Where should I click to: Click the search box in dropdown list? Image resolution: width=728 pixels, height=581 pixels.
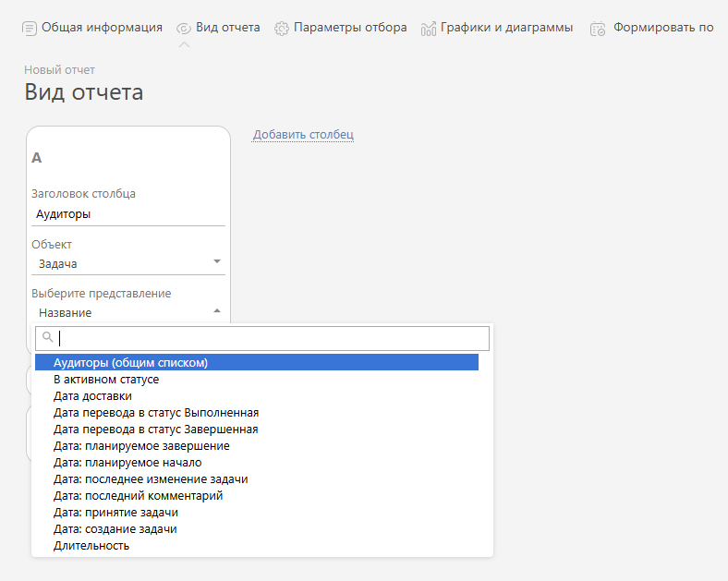262,338
